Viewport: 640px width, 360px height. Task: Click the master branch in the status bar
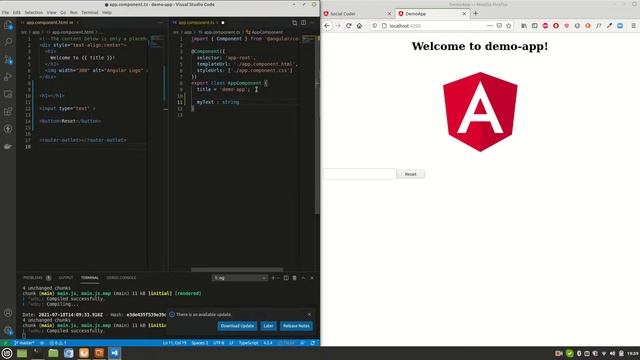24,343
